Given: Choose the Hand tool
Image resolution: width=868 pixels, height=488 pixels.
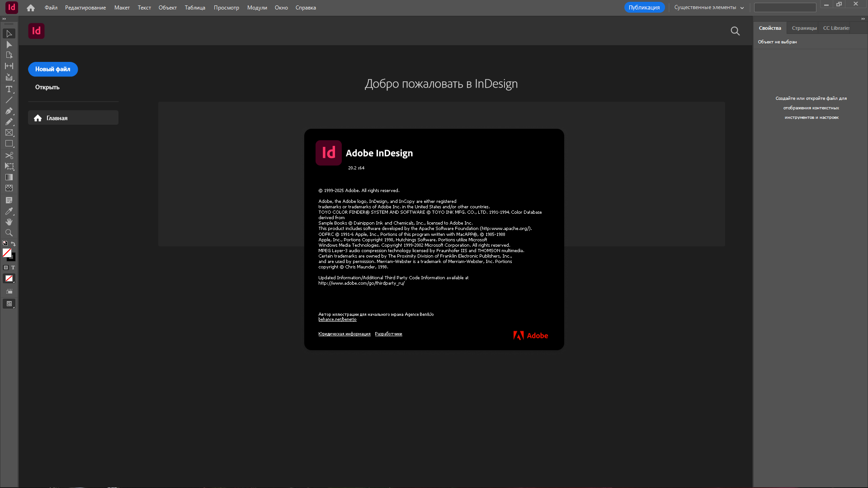Looking at the screenshot, I should click(x=9, y=221).
